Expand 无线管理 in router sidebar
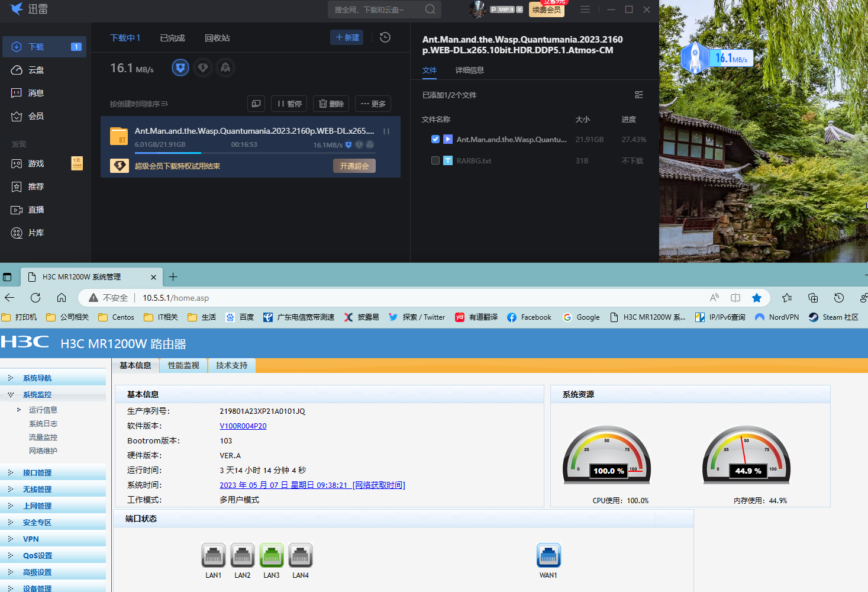Image resolution: width=868 pixels, height=592 pixels. (x=37, y=490)
